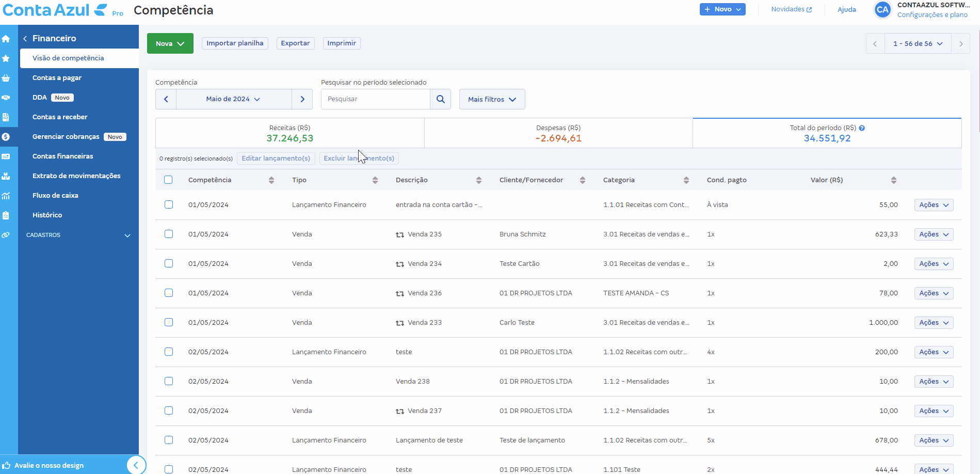Expand the Mais filtros dropdown
Screen dimensions: 980x474
[x=492, y=99]
